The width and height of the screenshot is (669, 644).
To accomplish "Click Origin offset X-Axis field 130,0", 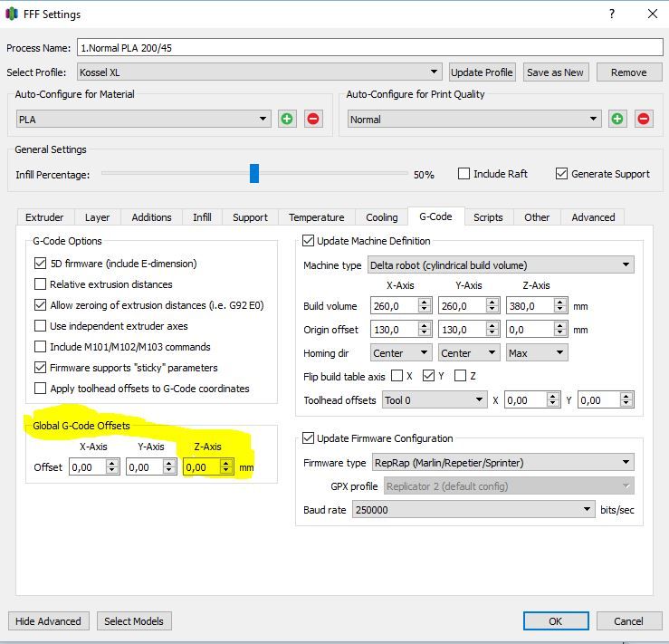I will click(x=401, y=329).
